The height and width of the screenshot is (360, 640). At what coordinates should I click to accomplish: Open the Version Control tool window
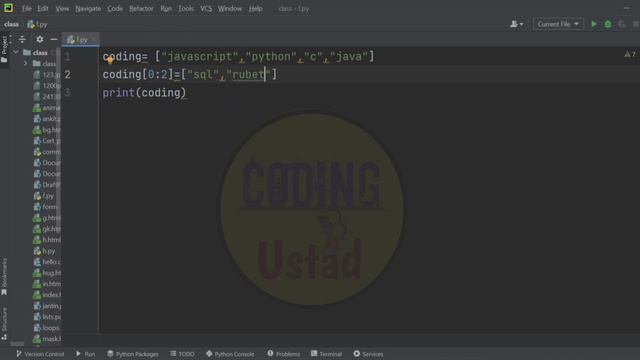tap(40, 354)
